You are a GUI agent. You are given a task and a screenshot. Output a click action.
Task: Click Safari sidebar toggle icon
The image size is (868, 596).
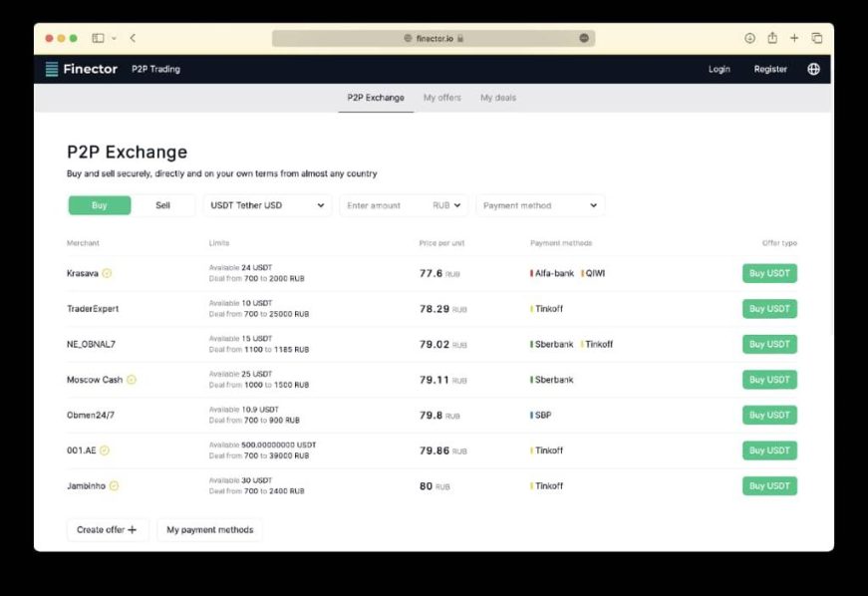tap(99, 38)
